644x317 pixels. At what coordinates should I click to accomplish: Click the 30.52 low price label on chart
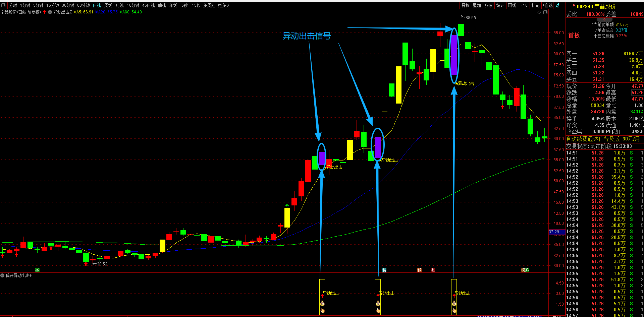[x=102, y=264]
